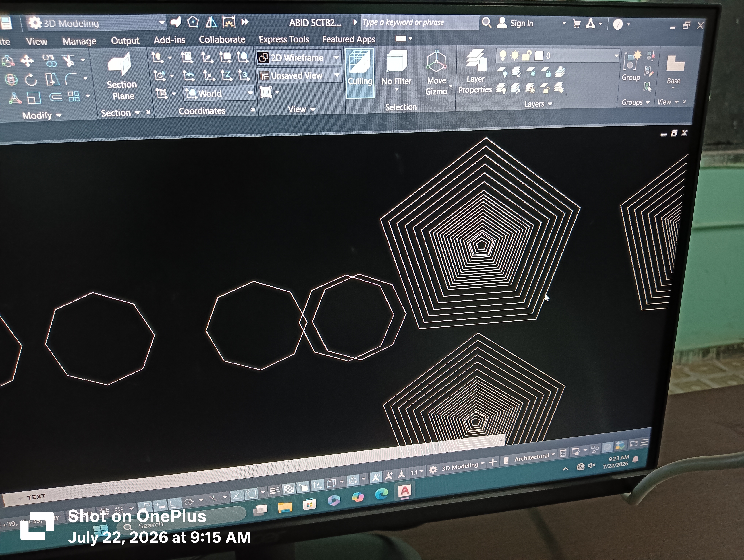
Task: Open the World coordinate system dropdown
Action: [x=219, y=94]
